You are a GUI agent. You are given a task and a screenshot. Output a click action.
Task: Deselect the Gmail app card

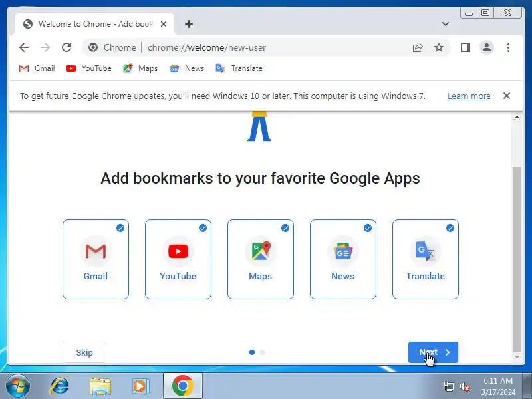click(x=96, y=259)
